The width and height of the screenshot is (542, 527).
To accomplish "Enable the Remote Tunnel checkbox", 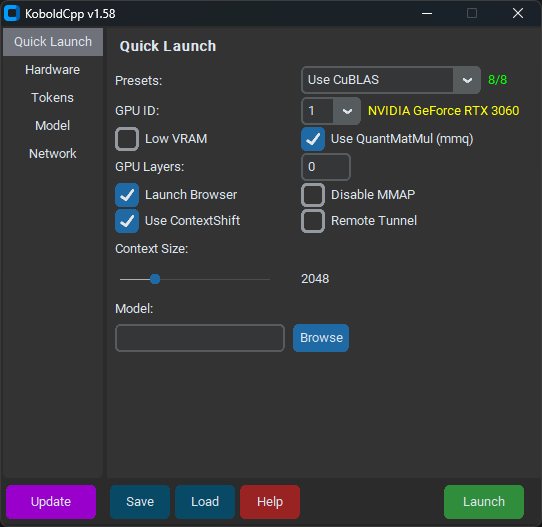I will click(x=313, y=221).
